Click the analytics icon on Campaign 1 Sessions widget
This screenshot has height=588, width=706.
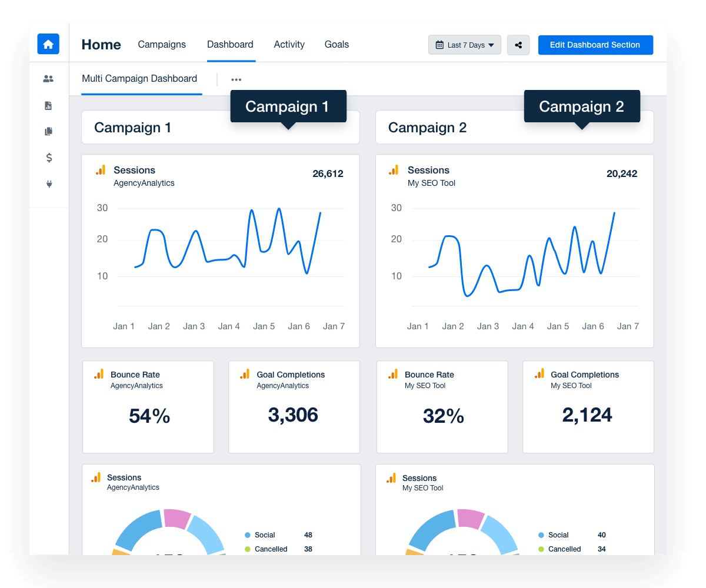point(100,169)
